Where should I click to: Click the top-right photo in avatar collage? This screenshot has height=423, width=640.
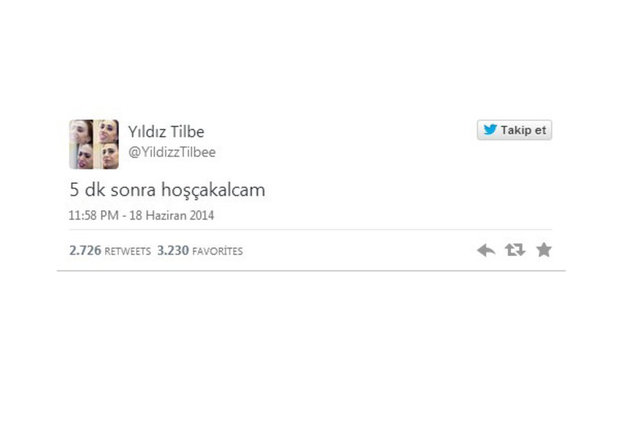coord(107,131)
